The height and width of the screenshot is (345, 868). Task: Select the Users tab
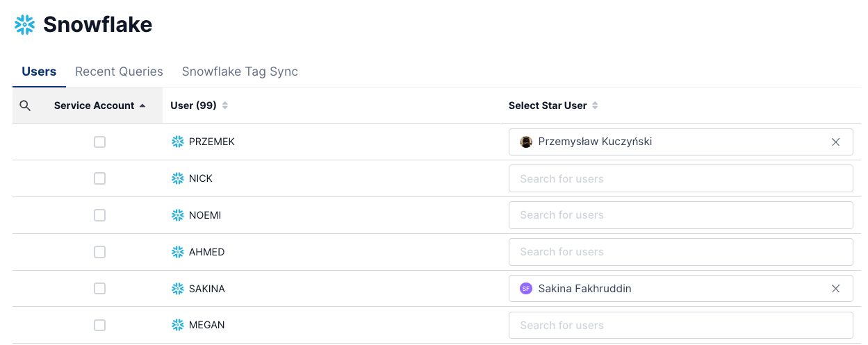(x=39, y=71)
